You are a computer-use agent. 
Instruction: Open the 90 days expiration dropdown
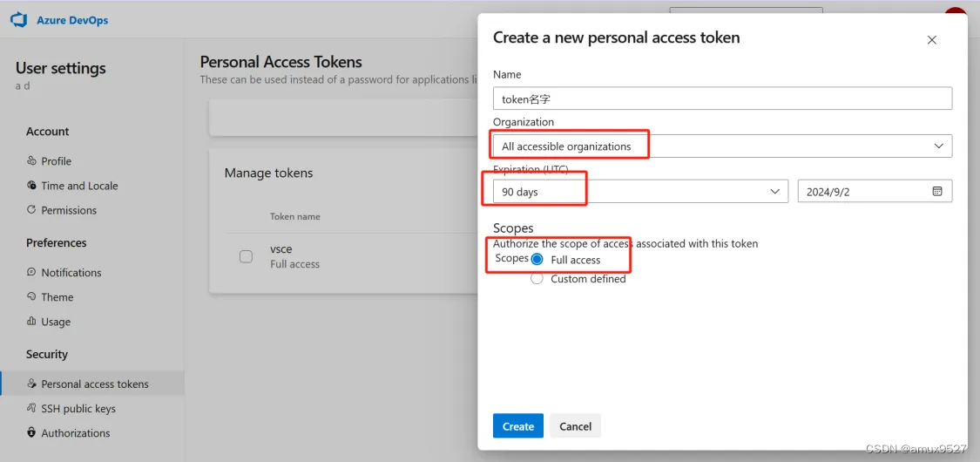tap(640, 191)
